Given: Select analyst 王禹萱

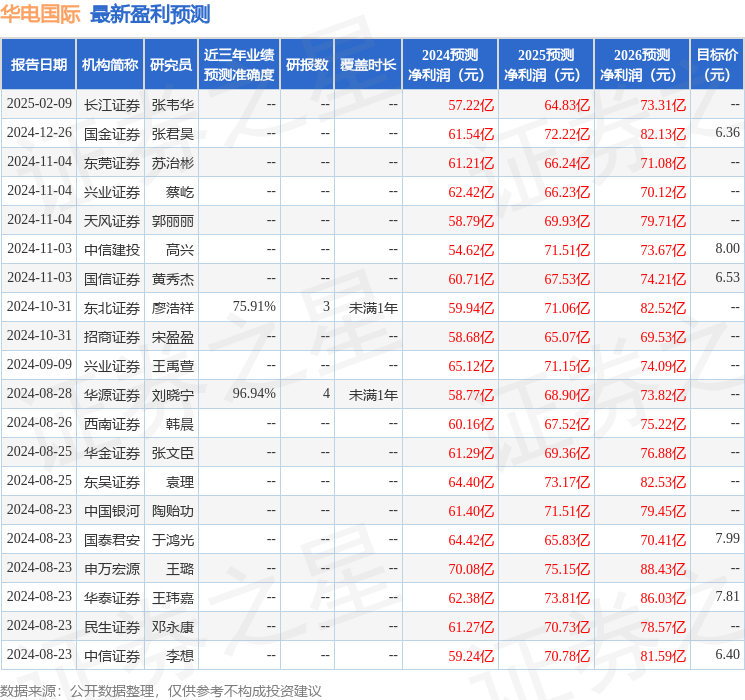Looking at the screenshot, I should [x=173, y=366].
